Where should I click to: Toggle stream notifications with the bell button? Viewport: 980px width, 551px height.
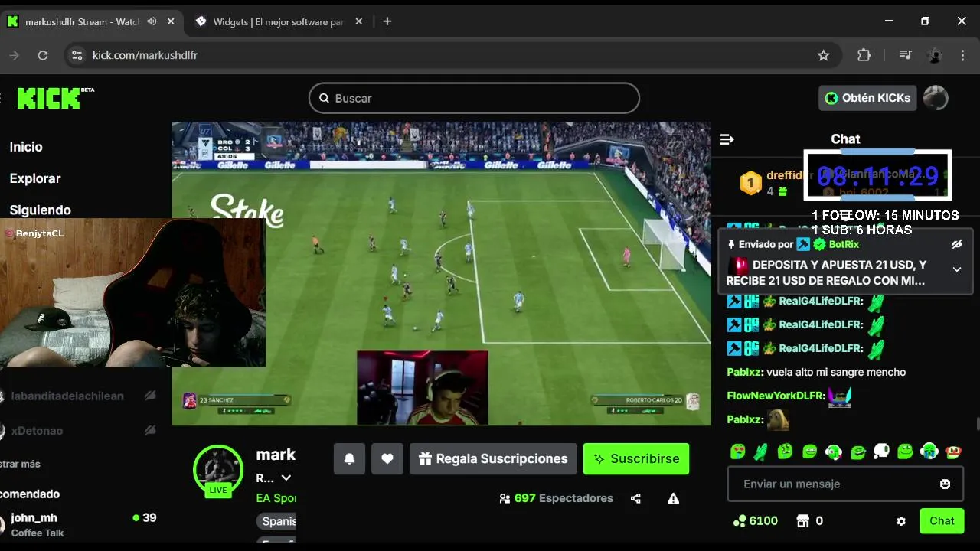click(349, 458)
